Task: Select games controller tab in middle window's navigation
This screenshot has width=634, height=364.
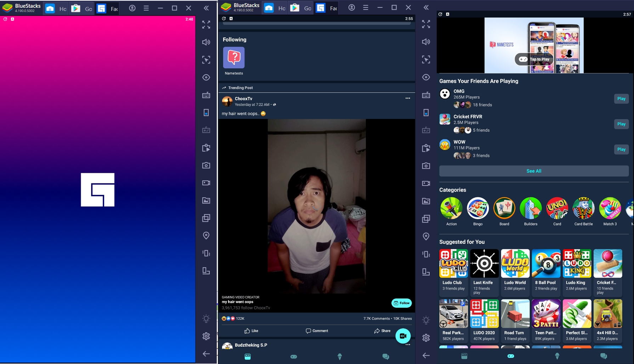Action: (x=294, y=357)
